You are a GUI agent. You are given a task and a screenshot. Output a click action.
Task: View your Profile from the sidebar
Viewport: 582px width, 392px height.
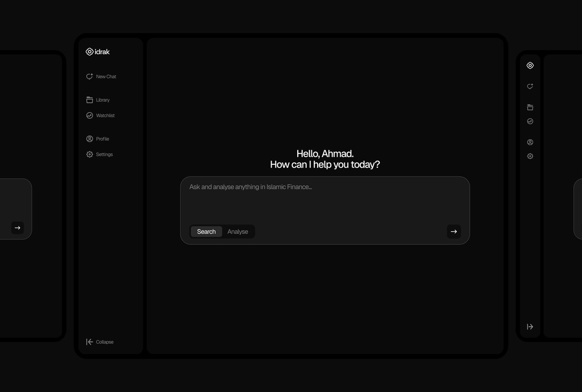pyautogui.click(x=98, y=139)
